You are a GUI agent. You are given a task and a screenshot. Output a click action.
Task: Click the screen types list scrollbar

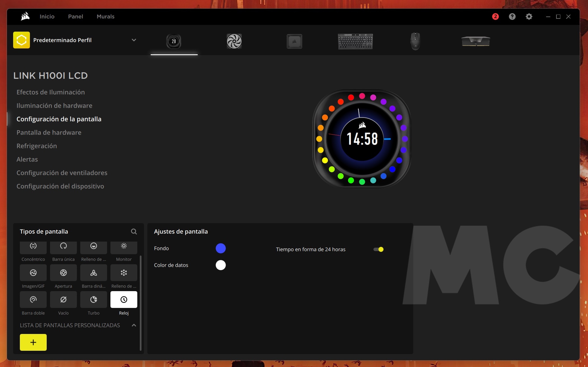pyautogui.click(x=141, y=302)
